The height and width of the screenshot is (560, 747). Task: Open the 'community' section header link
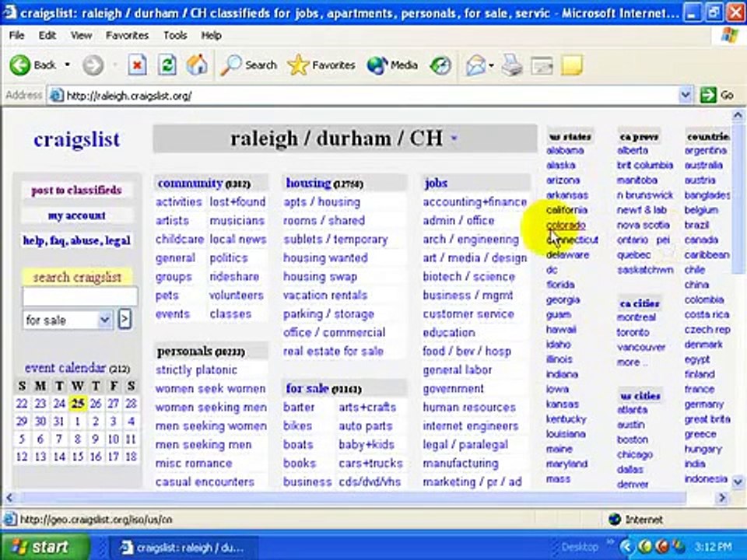tap(190, 183)
